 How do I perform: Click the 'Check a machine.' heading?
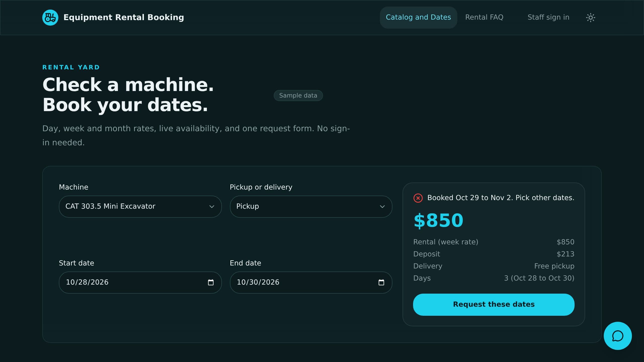point(128,85)
